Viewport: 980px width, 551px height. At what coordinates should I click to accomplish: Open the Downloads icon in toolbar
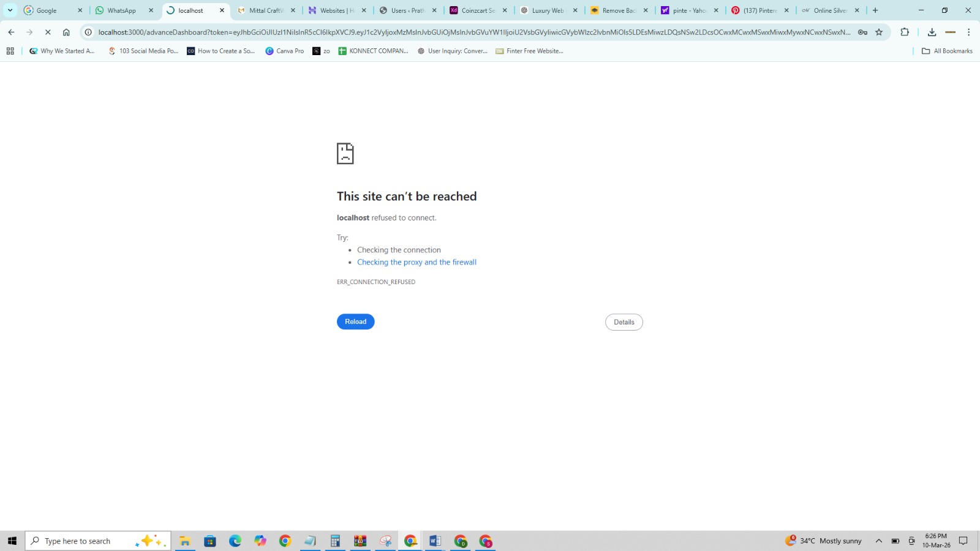pyautogui.click(x=932, y=32)
